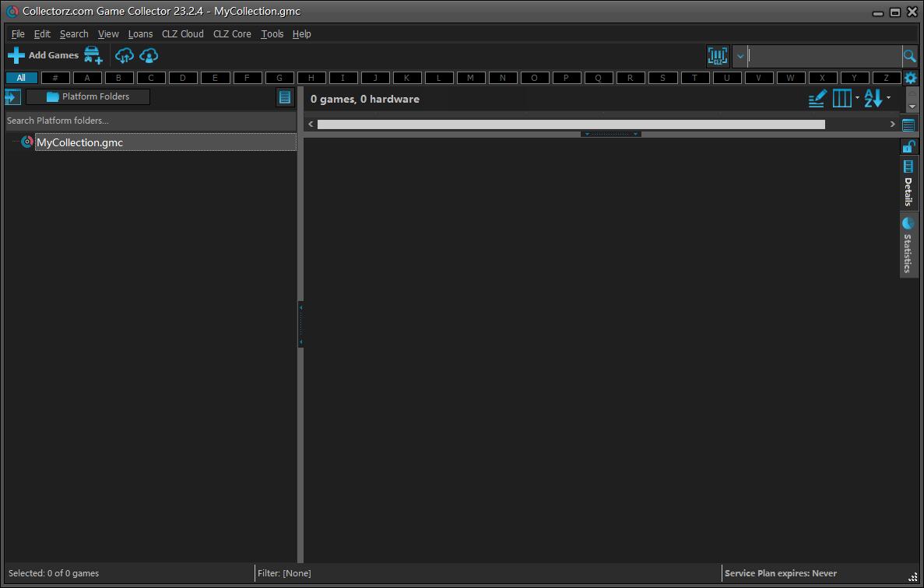Click the columns layout icon

click(x=841, y=98)
